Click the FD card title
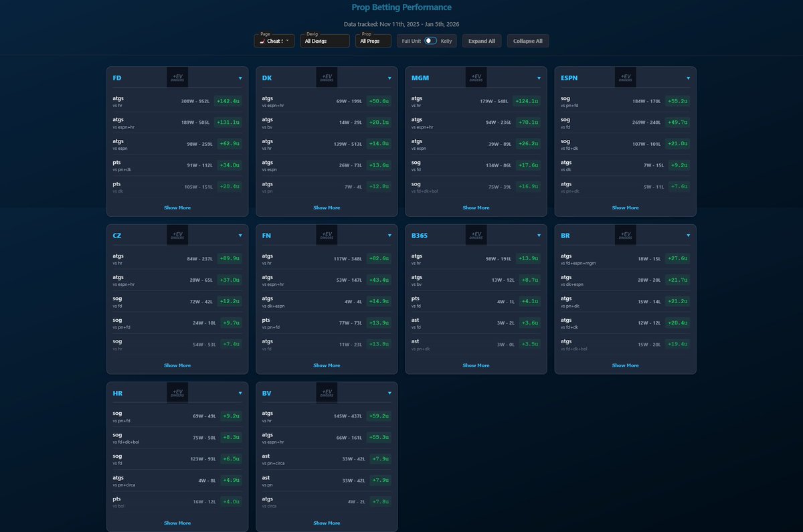The image size is (803, 532). coord(117,78)
